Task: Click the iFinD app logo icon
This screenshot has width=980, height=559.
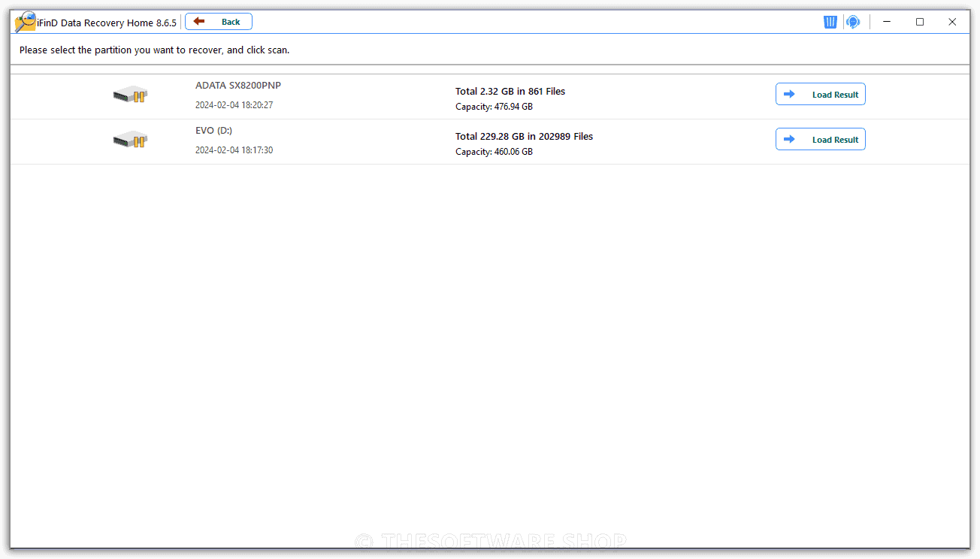Action: pyautogui.click(x=25, y=22)
